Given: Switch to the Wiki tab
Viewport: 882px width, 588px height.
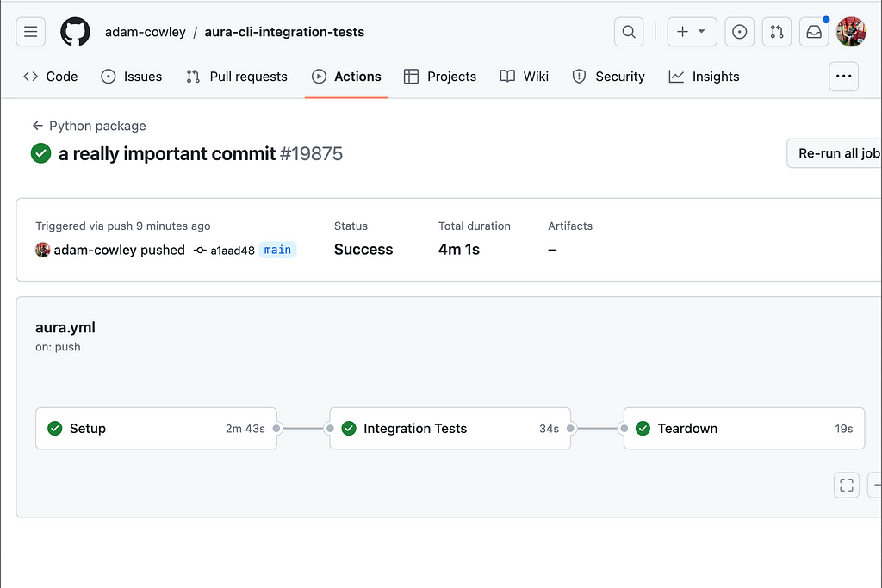Looking at the screenshot, I should 525,77.
